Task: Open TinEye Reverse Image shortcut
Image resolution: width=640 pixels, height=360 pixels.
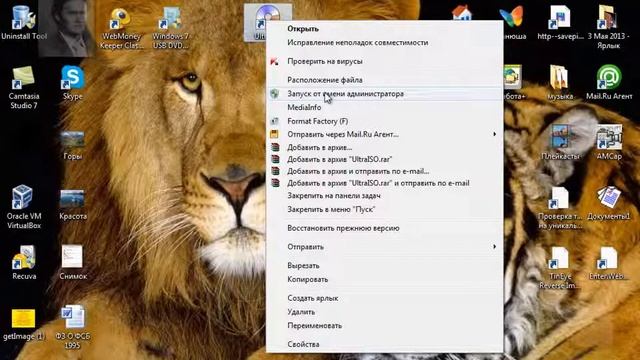Action: click(x=560, y=268)
